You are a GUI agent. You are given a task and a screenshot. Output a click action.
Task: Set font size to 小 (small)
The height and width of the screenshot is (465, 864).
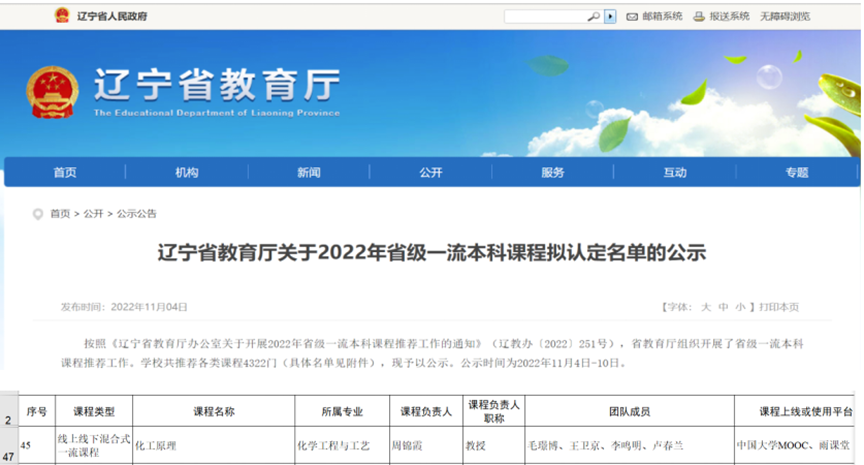point(739,307)
